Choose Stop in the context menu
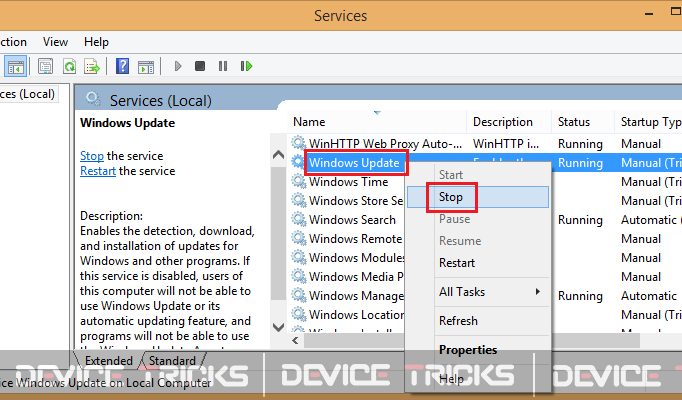The image size is (682, 400). 478,197
